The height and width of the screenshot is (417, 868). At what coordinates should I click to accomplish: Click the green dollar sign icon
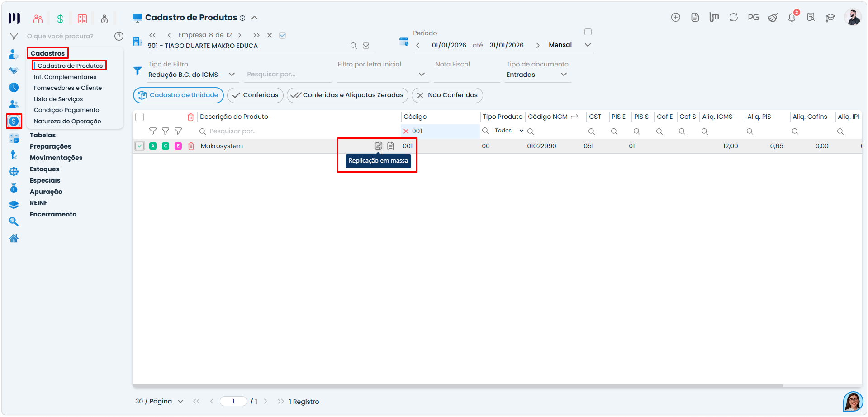point(60,19)
